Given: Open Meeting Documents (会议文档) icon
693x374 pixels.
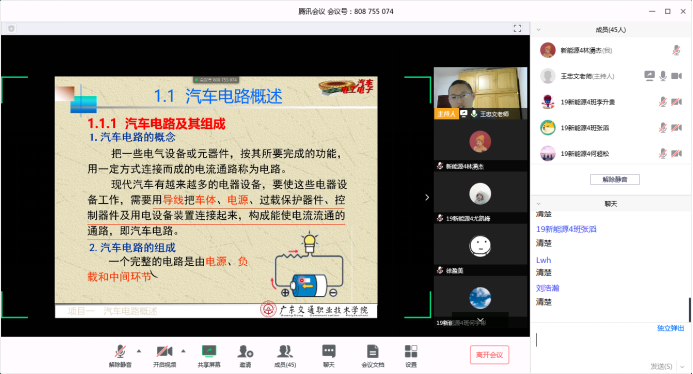Looking at the screenshot, I should point(373,351).
